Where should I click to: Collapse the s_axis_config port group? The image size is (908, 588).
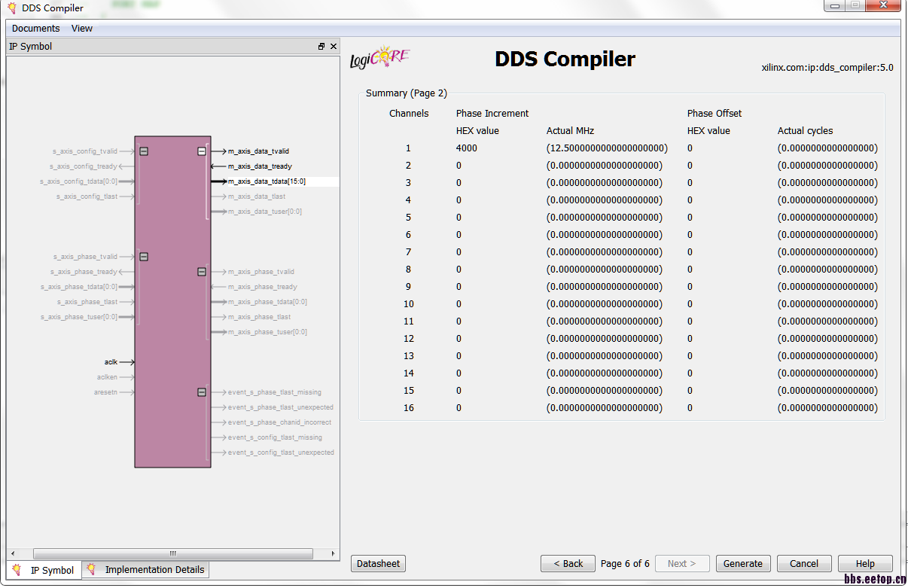coord(142,151)
